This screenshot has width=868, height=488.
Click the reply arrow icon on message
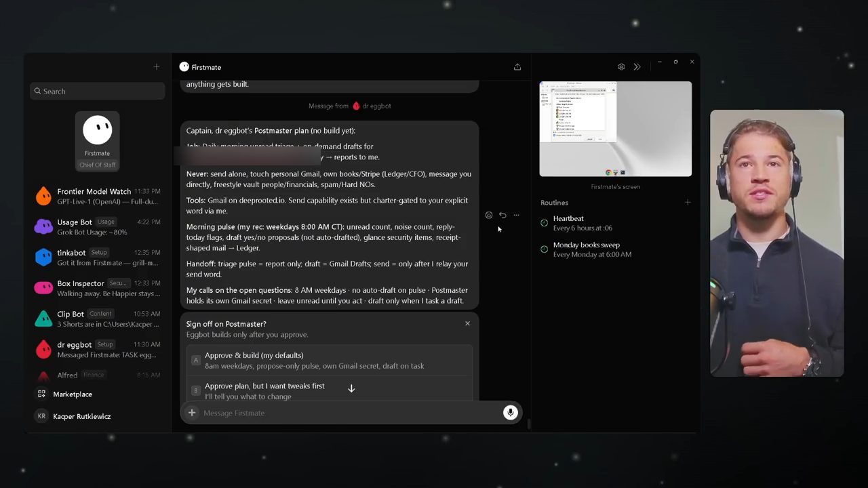click(502, 216)
